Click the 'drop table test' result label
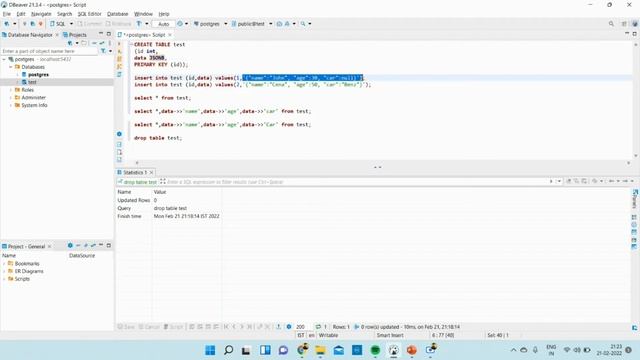Image resolution: width=640 pixels, height=360 pixels. click(x=140, y=182)
